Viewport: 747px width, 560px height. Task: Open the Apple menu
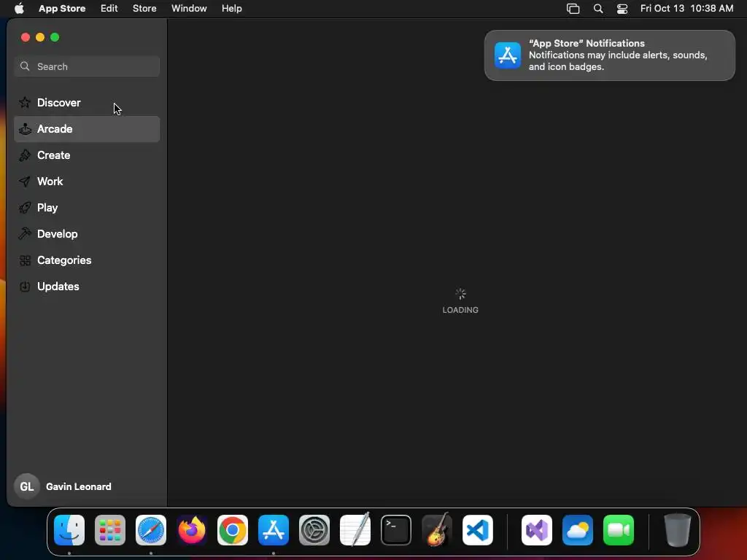click(x=19, y=9)
